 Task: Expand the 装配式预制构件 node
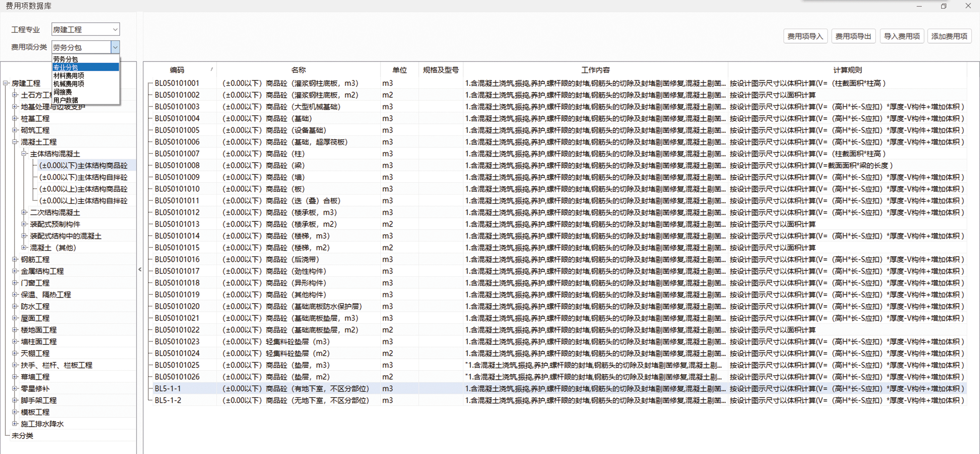[x=24, y=224]
